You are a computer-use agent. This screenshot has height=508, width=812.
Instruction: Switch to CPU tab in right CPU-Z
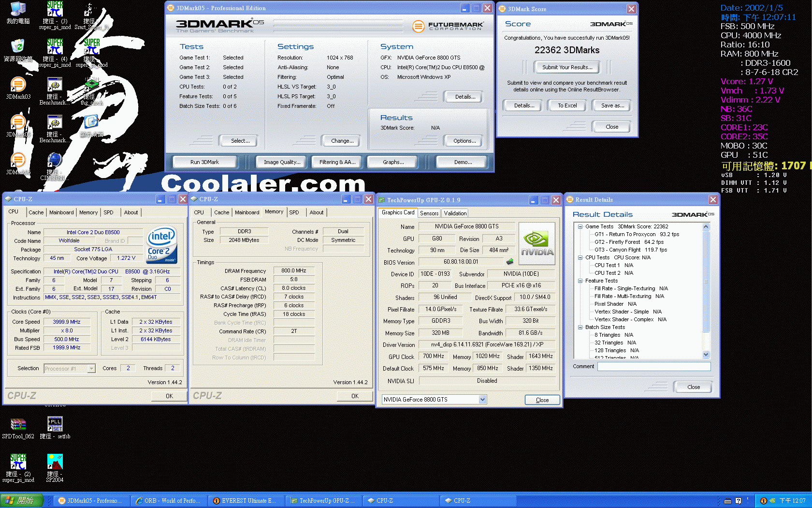pos(199,212)
